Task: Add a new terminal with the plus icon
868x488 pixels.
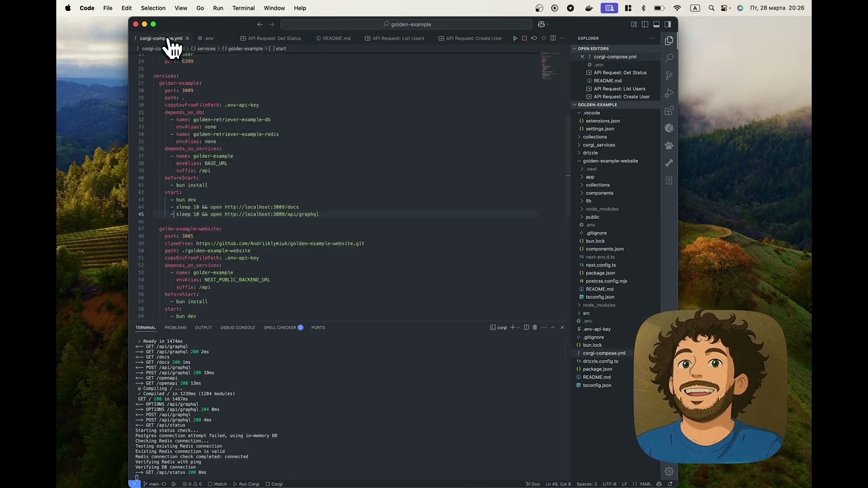Action: click(x=513, y=327)
